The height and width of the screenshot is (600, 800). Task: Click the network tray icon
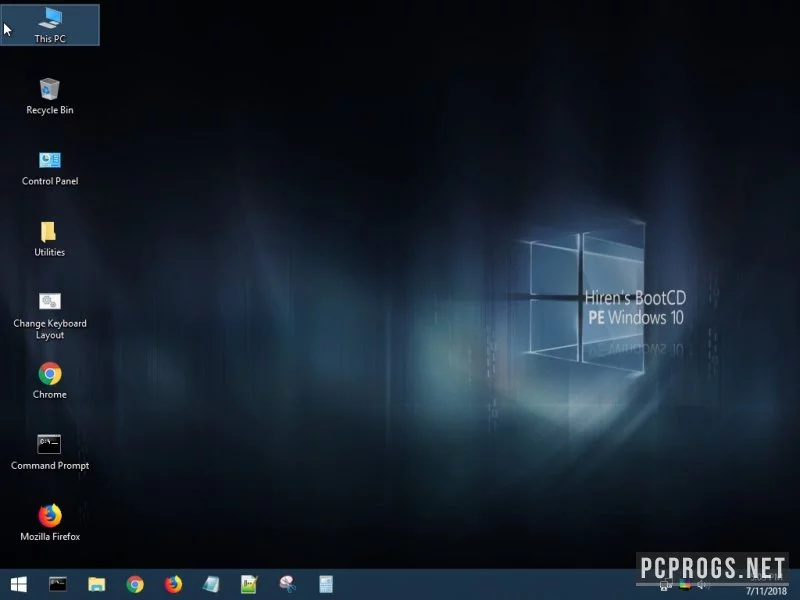pos(665,585)
